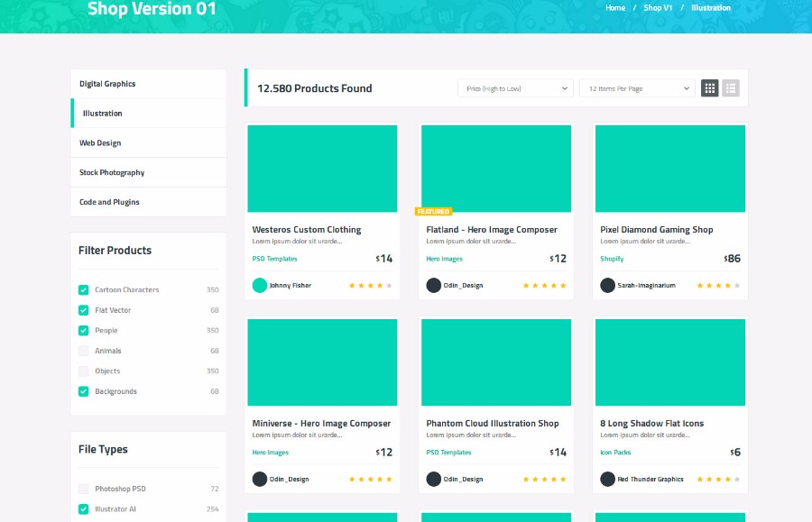
Task: Open Phantom Cloud Illustration Shop title
Action: (x=493, y=423)
